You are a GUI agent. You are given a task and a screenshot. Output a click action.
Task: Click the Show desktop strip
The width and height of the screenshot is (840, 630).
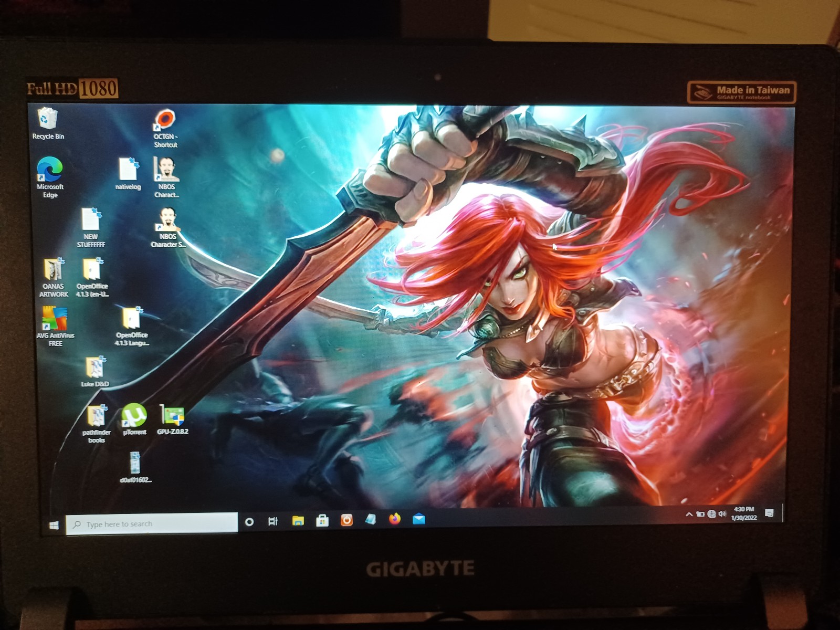tap(782, 513)
